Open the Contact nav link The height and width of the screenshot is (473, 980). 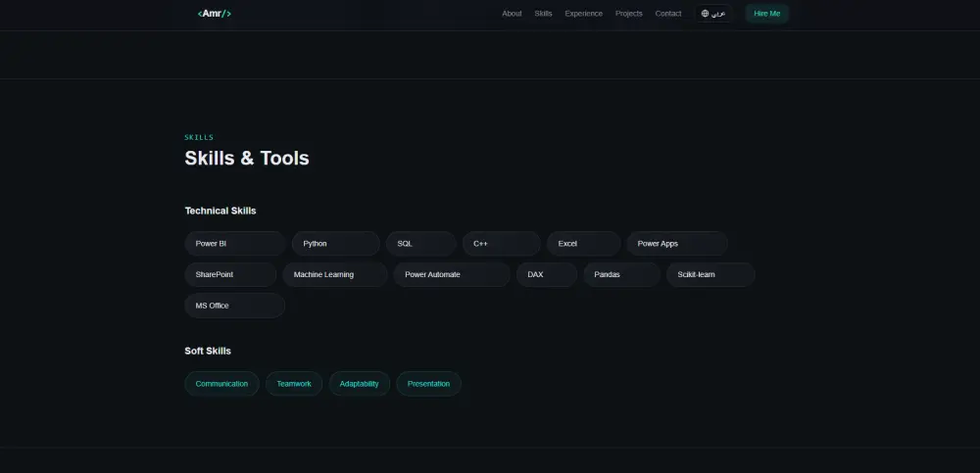668,14
